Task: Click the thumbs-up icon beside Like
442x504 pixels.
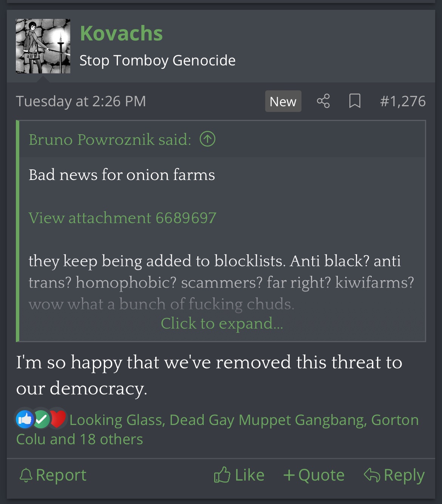Action: tap(222, 475)
